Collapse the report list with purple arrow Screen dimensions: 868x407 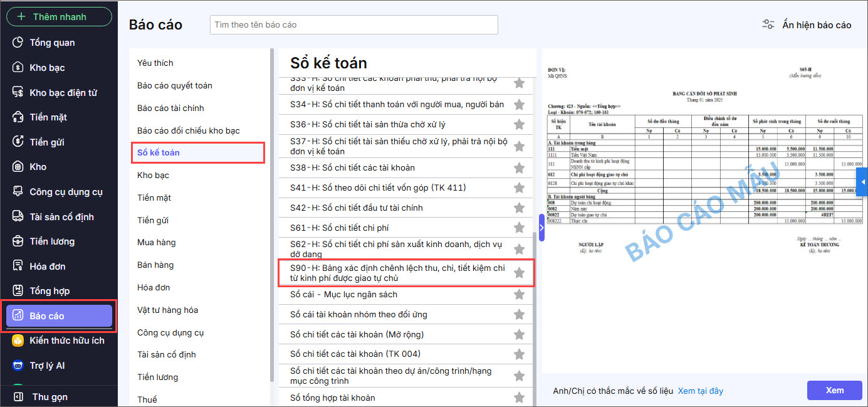coord(541,227)
